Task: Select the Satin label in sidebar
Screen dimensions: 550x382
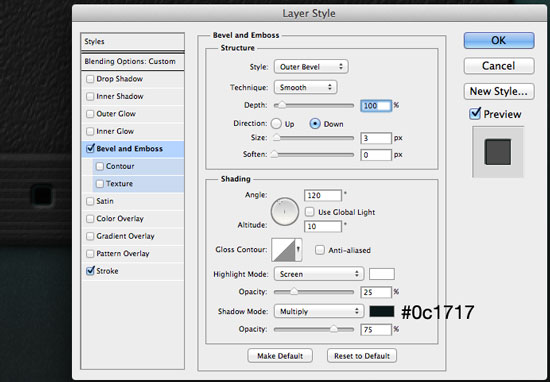Action: [x=105, y=201]
